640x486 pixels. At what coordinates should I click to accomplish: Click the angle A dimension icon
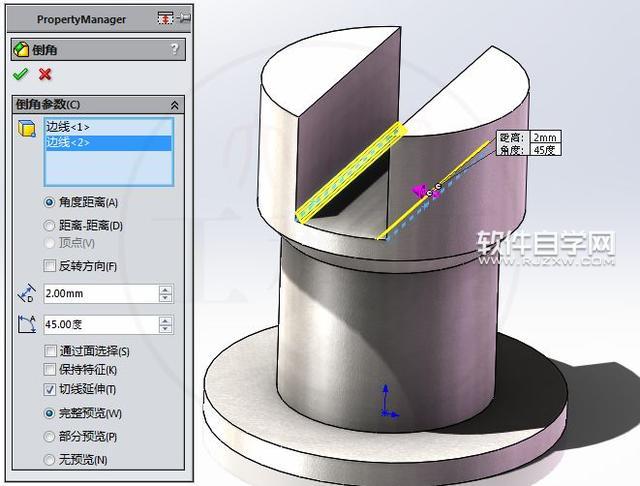tap(27, 324)
